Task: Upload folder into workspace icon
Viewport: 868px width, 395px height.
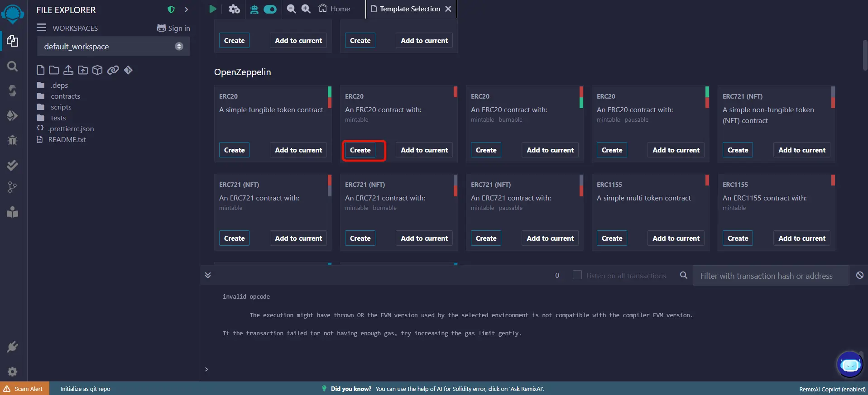Action: pos(83,70)
